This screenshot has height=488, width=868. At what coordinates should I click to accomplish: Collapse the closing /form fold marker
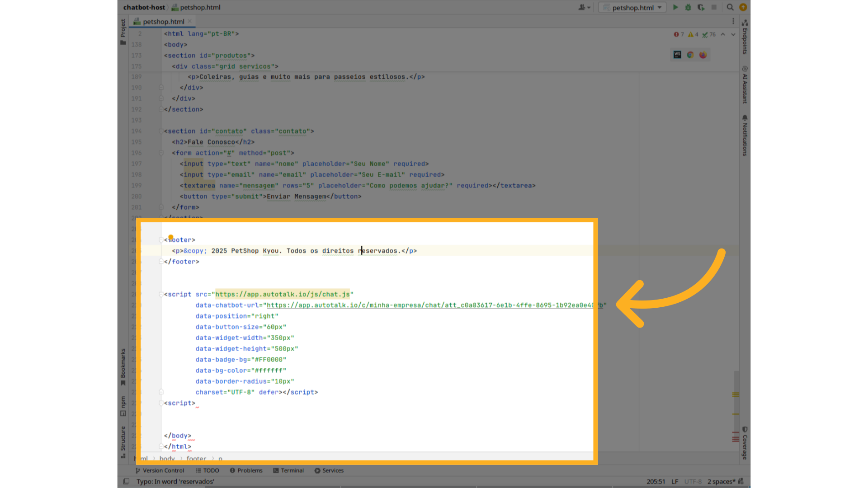pyautogui.click(x=161, y=207)
